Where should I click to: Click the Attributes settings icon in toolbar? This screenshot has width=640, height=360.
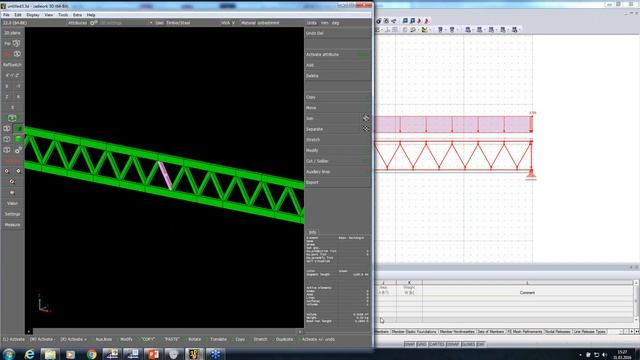click(93, 23)
